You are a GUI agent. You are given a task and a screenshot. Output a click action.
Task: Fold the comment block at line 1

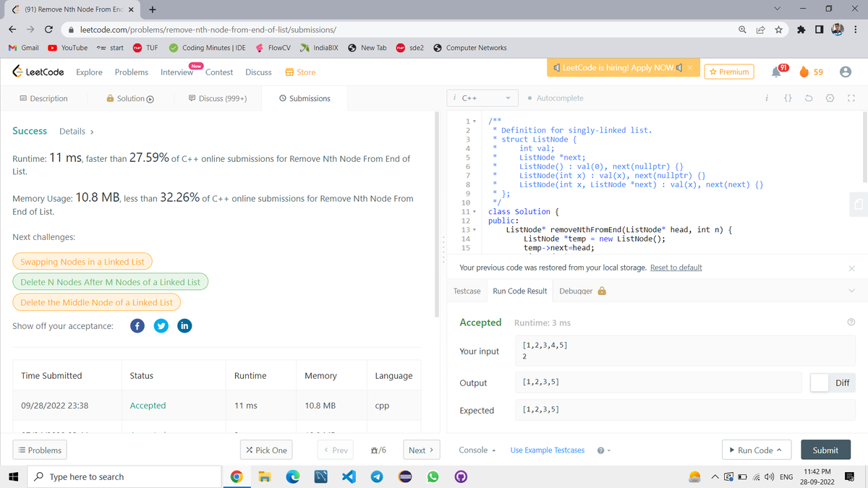[x=476, y=121]
